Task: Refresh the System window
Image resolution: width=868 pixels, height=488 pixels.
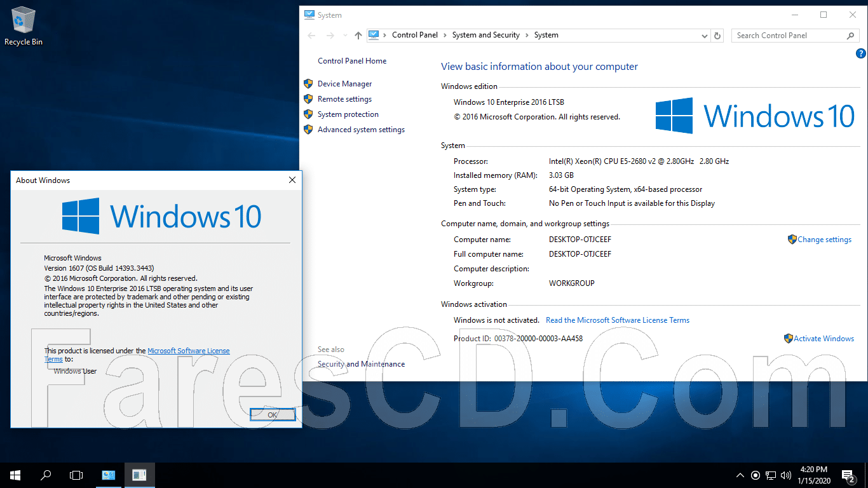Action: [x=717, y=36]
